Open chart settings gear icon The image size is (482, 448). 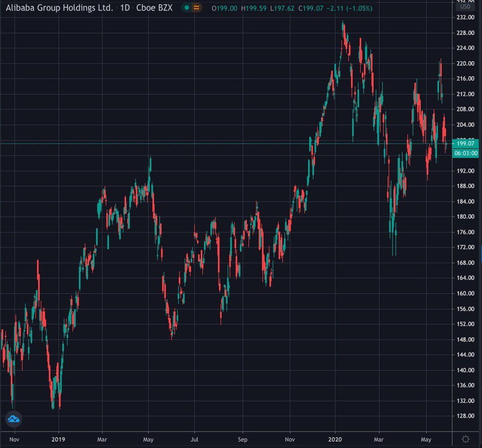point(465,439)
